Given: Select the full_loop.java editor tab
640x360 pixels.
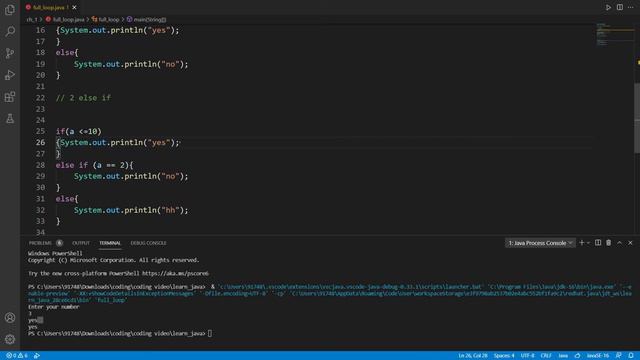Looking at the screenshot, I should click(x=51, y=7).
